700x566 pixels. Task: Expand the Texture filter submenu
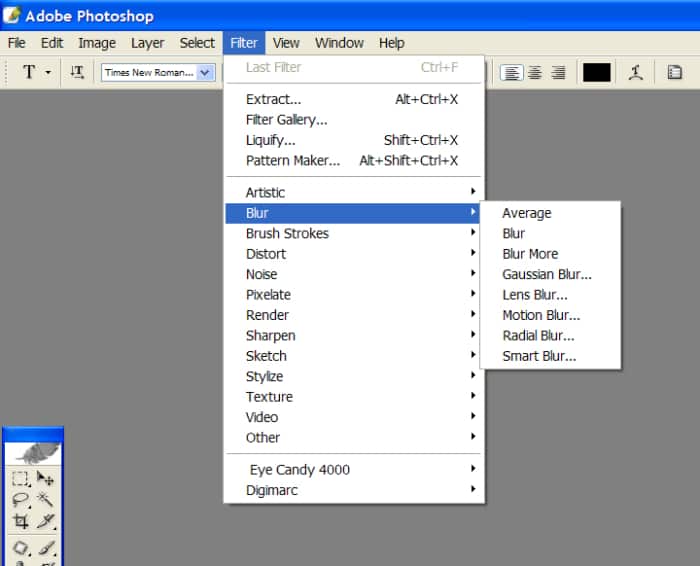pos(352,397)
